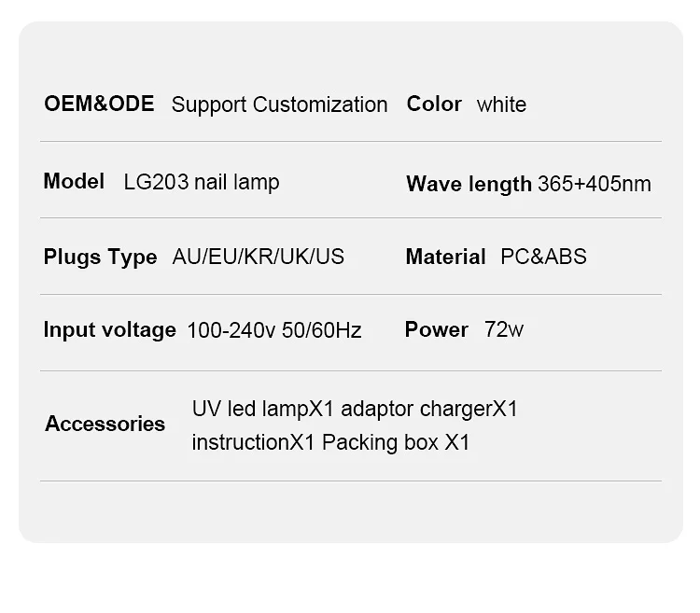The height and width of the screenshot is (613, 700).
Task: Select the 100-240v 50/60Hz value
Action: 274,330
